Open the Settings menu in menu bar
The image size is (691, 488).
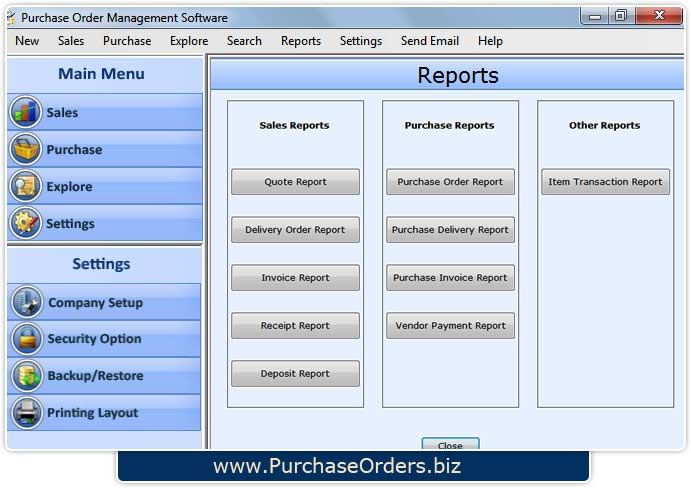click(361, 41)
